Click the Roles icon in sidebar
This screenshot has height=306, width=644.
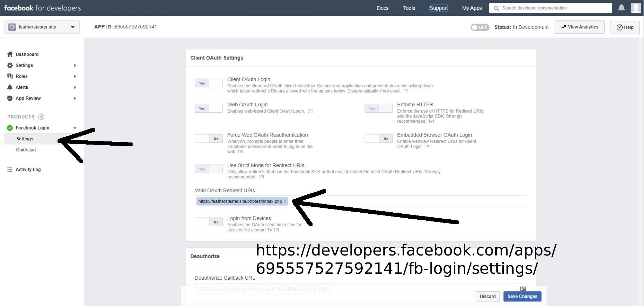point(10,76)
